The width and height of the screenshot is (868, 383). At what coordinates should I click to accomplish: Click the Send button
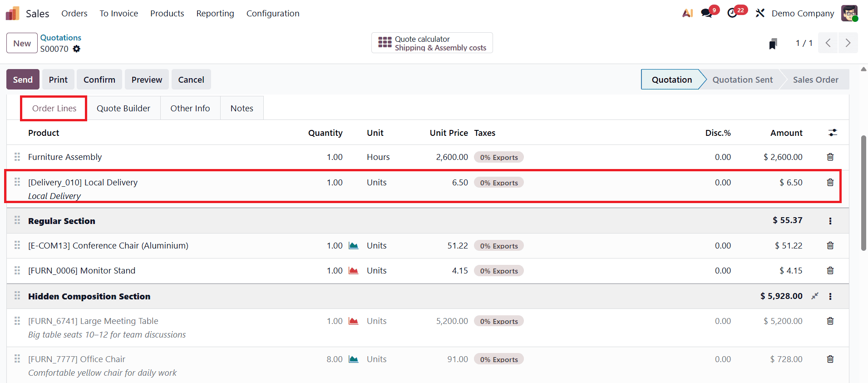click(x=23, y=80)
